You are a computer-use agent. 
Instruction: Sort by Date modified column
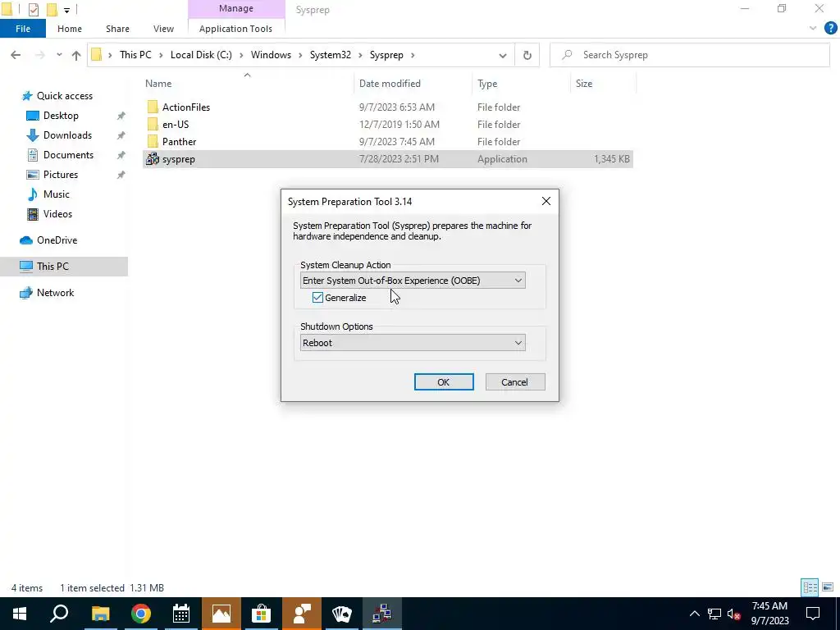click(390, 84)
